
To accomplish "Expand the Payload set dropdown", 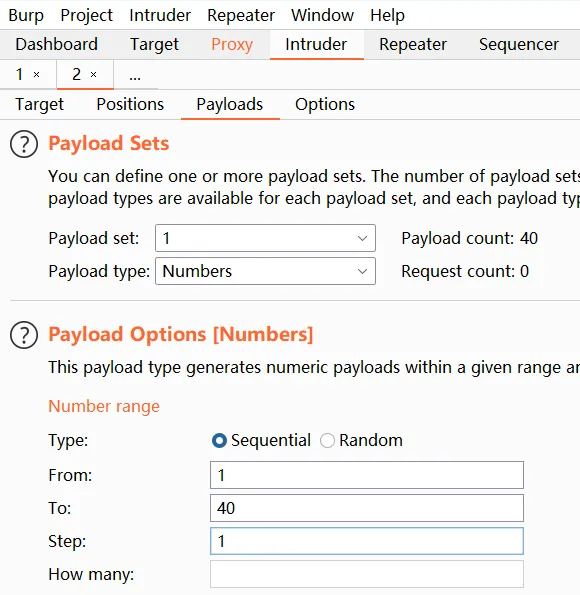I will pos(265,238).
